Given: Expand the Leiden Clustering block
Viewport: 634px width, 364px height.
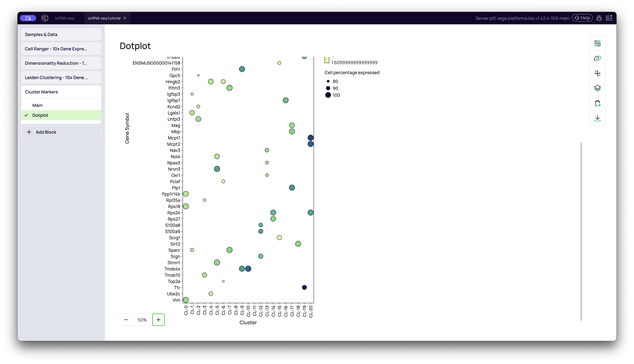Looking at the screenshot, I should [x=61, y=77].
